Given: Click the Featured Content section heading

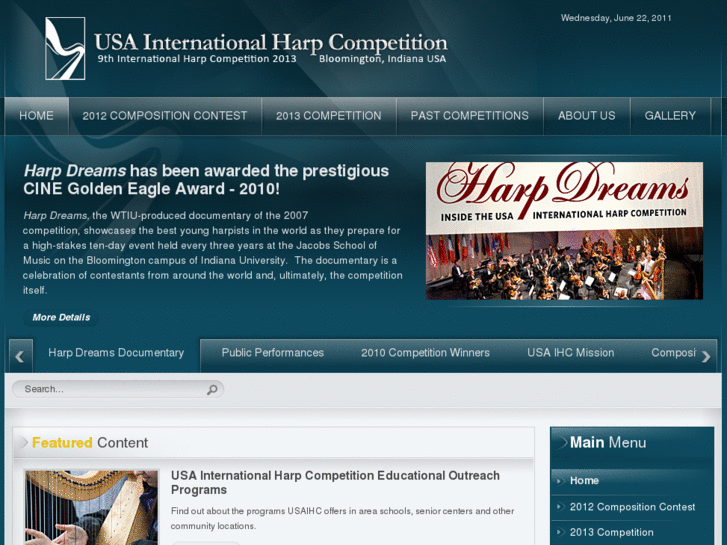Looking at the screenshot, I should (x=90, y=443).
